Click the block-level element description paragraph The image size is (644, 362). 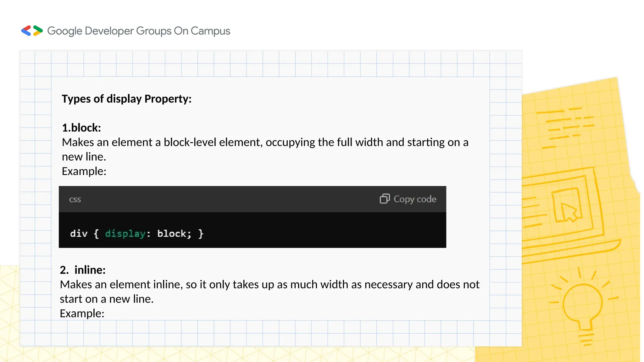265,149
